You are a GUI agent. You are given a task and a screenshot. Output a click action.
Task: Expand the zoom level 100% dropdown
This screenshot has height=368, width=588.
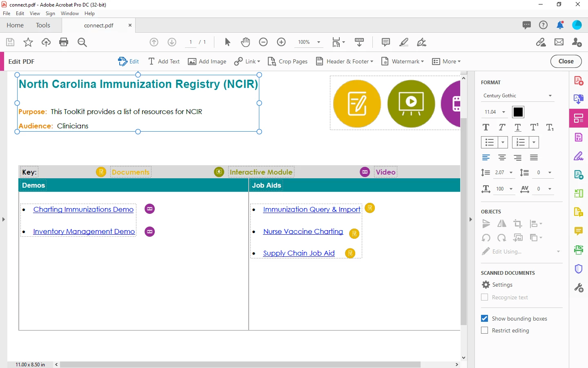[318, 42]
